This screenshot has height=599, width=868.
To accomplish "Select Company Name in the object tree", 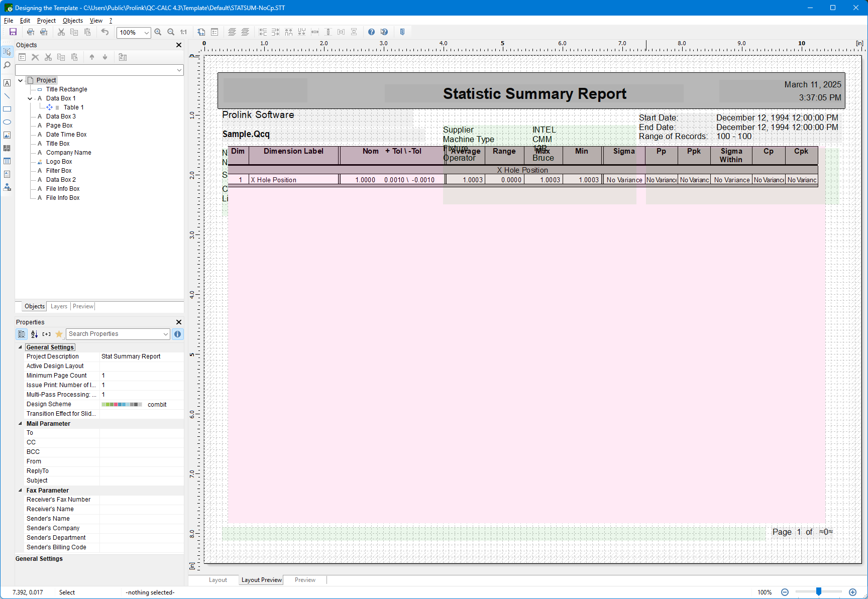I will click(x=68, y=153).
